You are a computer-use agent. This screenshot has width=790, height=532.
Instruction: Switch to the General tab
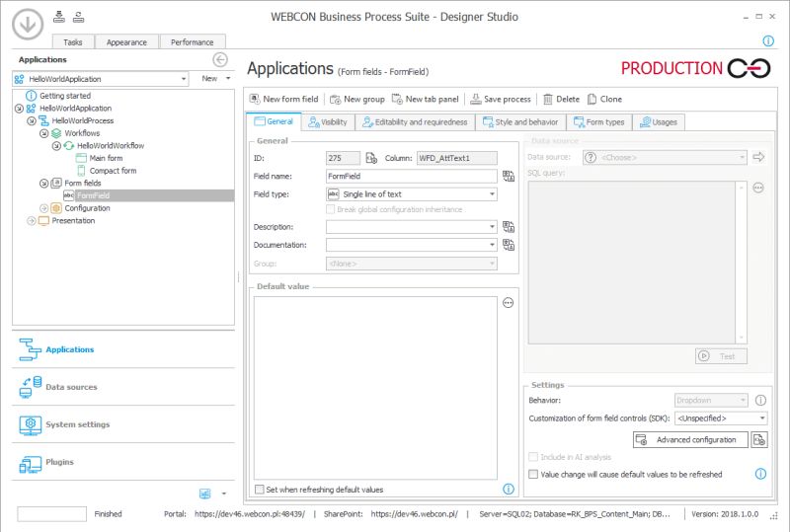pyautogui.click(x=274, y=122)
